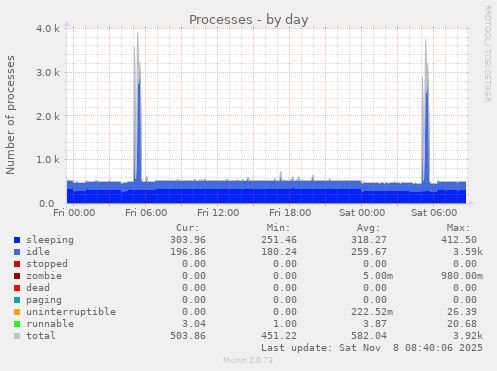The image size is (497, 371).
Task: Click uninterruptible average value 222.52m
Action: pos(372,312)
